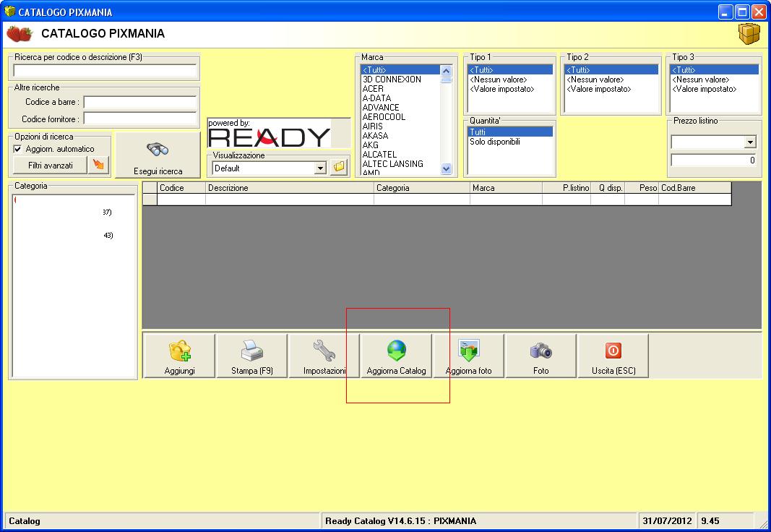Select <Nessun valore> in Tipo 2 list
This screenshot has width=771, height=532.
pyautogui.click(x=611, y=80)
